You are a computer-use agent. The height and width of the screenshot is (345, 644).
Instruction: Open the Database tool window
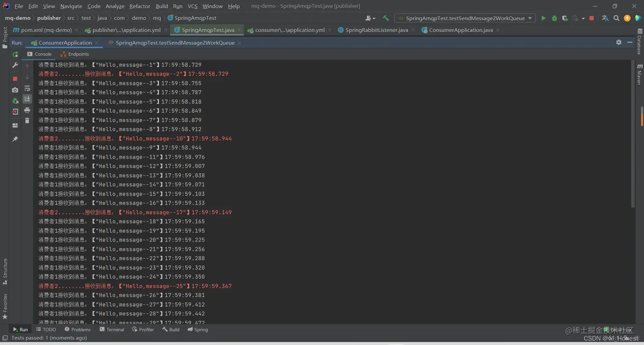pyautogui.click(x=639, y=42)
